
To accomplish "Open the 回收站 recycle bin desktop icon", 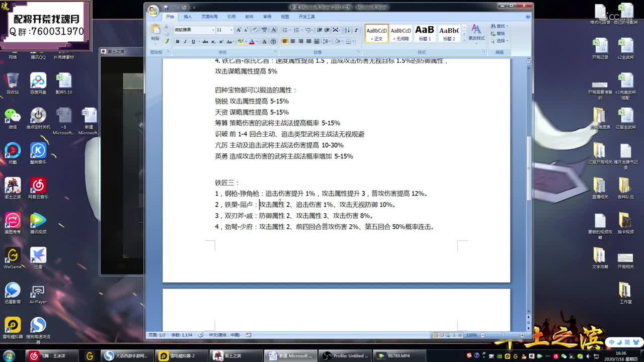I will (x=13, y=83).
